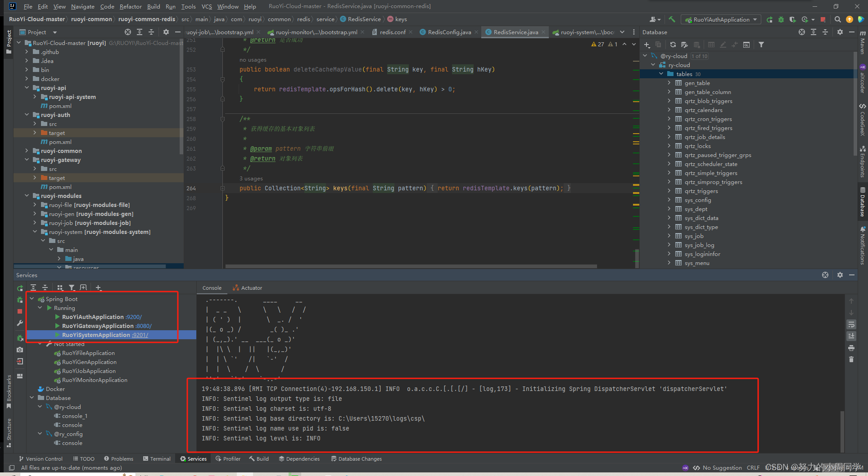Toggle the Endpoints side tool window

click(863, 162)
